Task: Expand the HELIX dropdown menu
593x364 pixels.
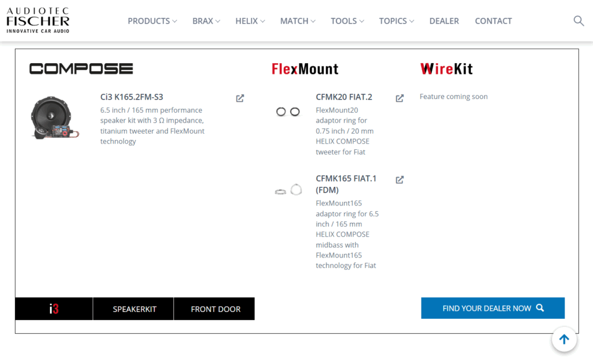Action: coord(250,21)
